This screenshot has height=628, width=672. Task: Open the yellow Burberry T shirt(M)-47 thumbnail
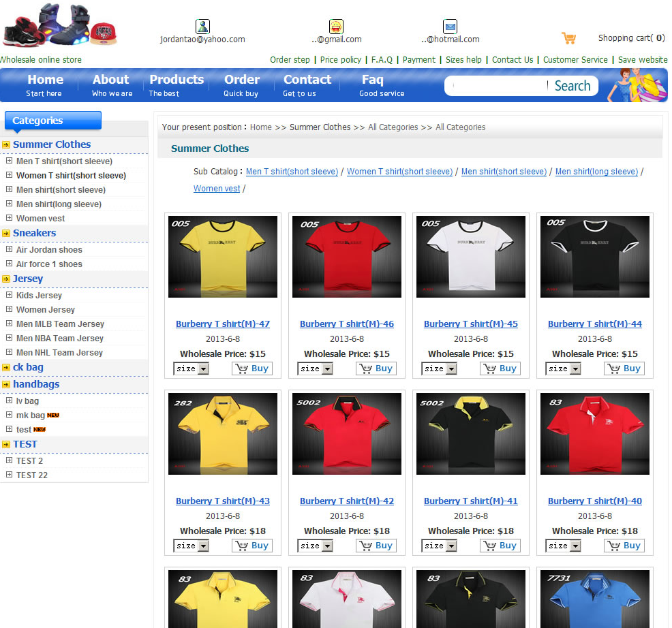click(x=223, y=257)
